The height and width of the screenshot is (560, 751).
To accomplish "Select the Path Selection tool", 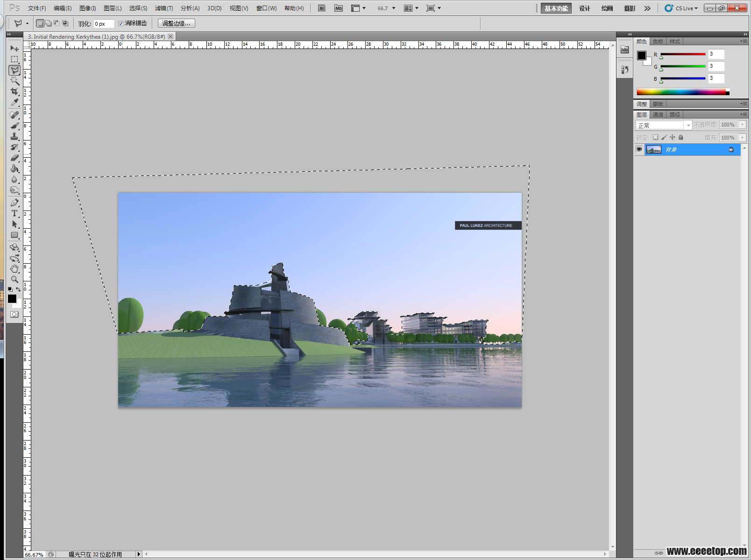I will pyautogui.click(x=14, y=224).
